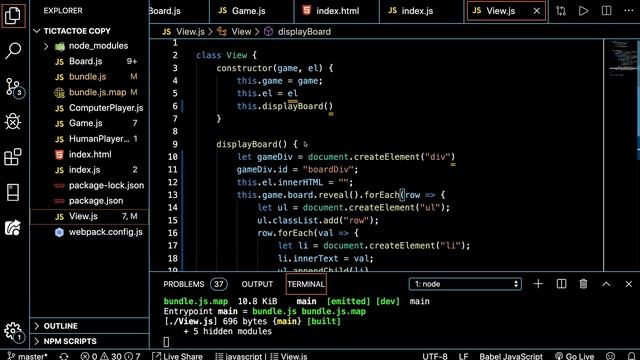This screenshot has width=640, height=360.
Task: Switch to the index.html editor tab
Action: pos(336,11)
